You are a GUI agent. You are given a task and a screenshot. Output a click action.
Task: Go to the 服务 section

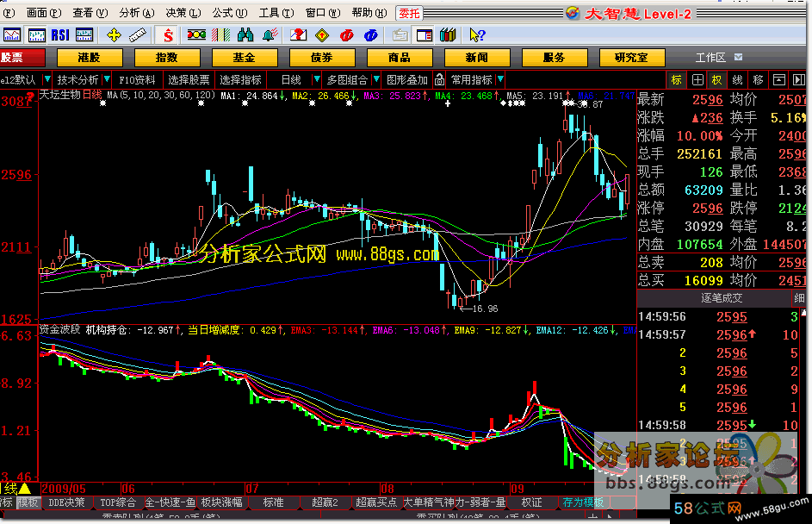[x=555, y=58]
